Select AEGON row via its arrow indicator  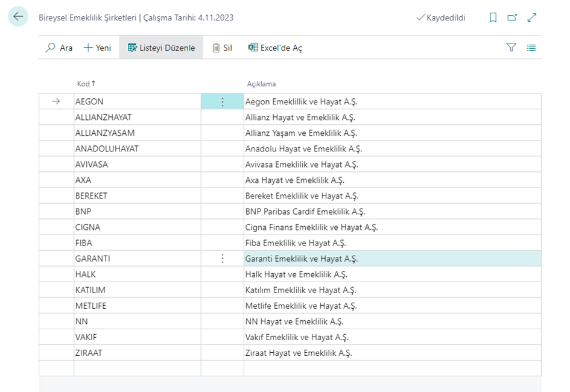point(56,101)
